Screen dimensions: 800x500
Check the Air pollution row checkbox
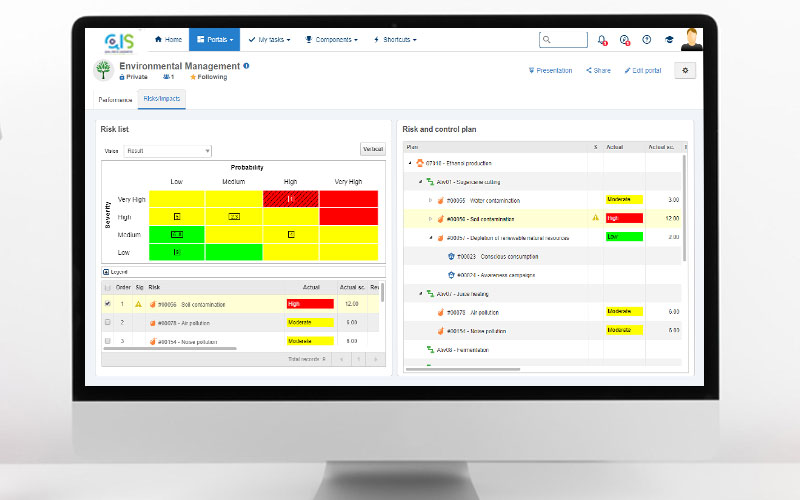click(x=108, y=322)
